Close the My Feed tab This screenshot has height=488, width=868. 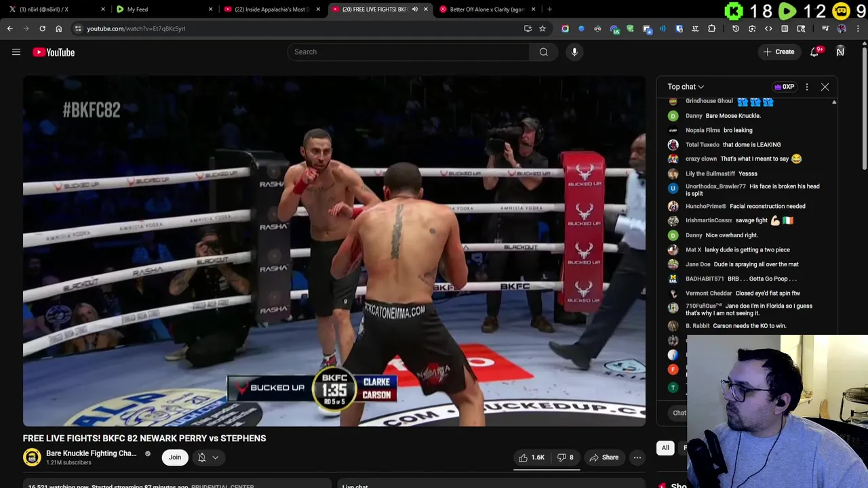coord(210,9)
